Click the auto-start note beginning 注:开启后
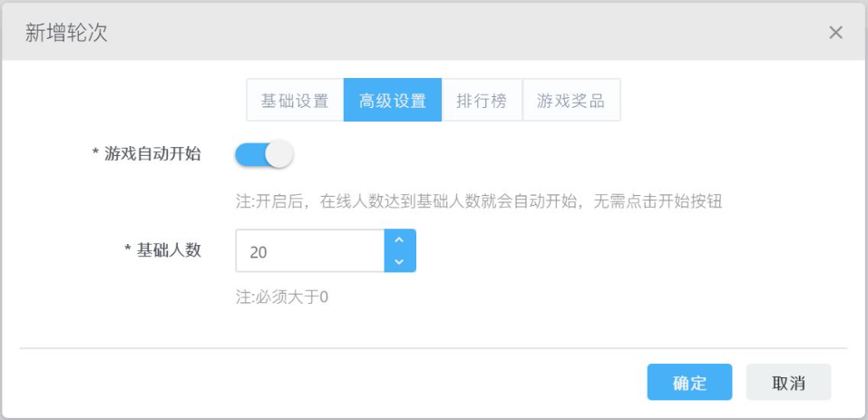 [x=479, y=201]
